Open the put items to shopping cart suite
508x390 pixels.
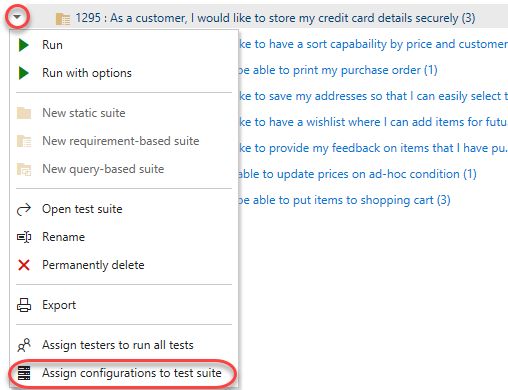[x=345, y=200]
